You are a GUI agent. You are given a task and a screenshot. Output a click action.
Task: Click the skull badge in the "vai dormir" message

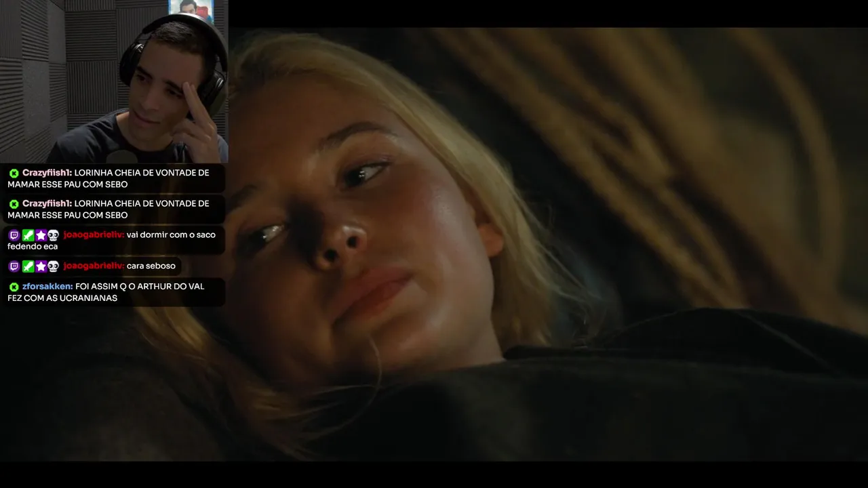pos(54,235)
